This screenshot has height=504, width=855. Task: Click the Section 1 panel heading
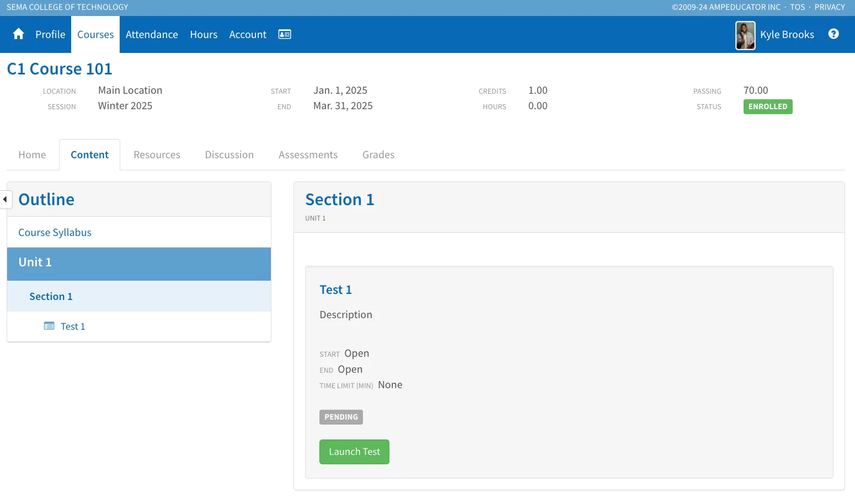[340, 199]
